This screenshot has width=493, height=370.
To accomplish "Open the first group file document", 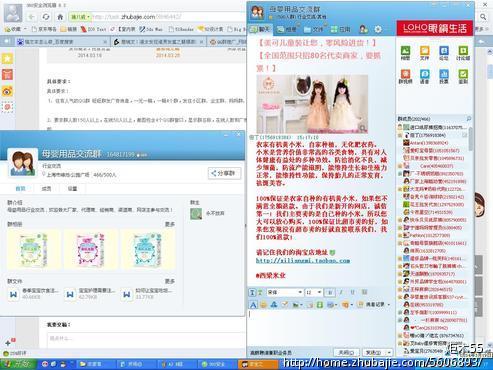I will click(33, 294).
